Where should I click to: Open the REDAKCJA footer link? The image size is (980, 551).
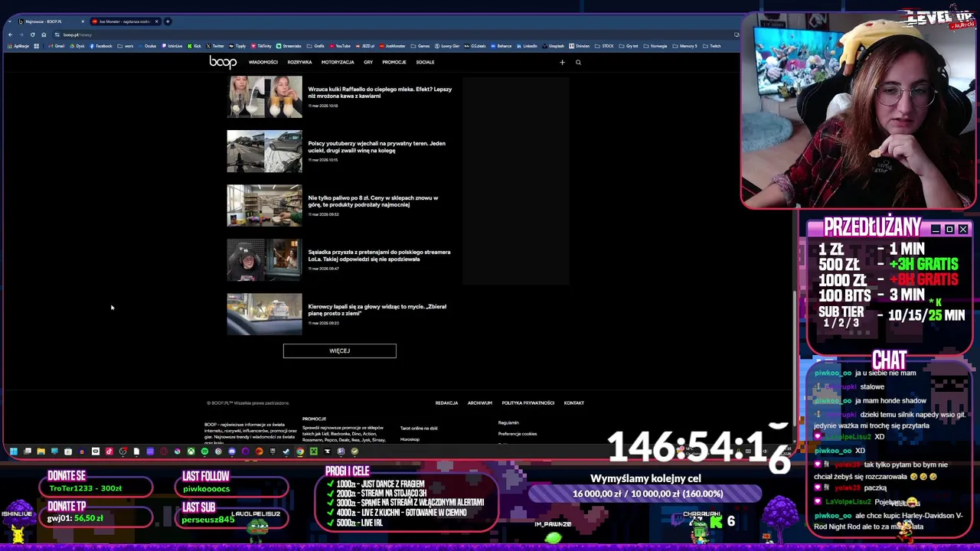pos(446,403)
